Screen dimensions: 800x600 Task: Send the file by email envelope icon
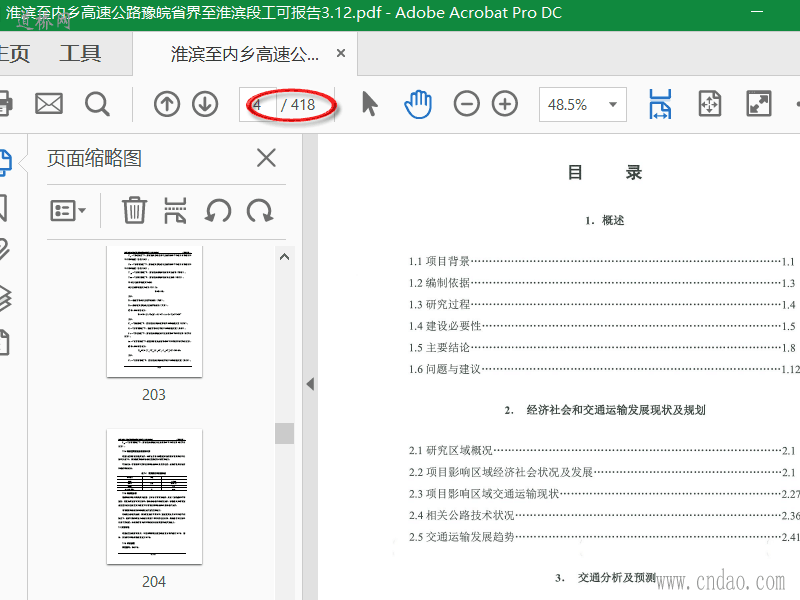[x=49, y=104]
